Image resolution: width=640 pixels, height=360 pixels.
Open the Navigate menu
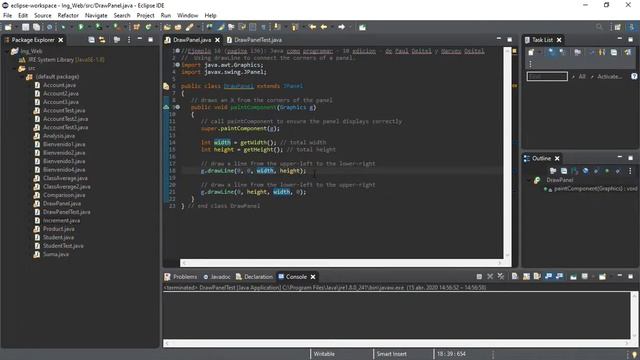(x=96, y=16)
